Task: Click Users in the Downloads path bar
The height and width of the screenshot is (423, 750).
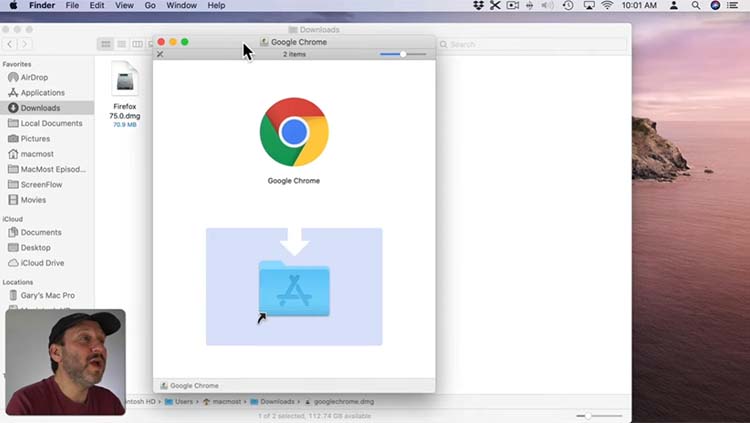Action: 179,401
